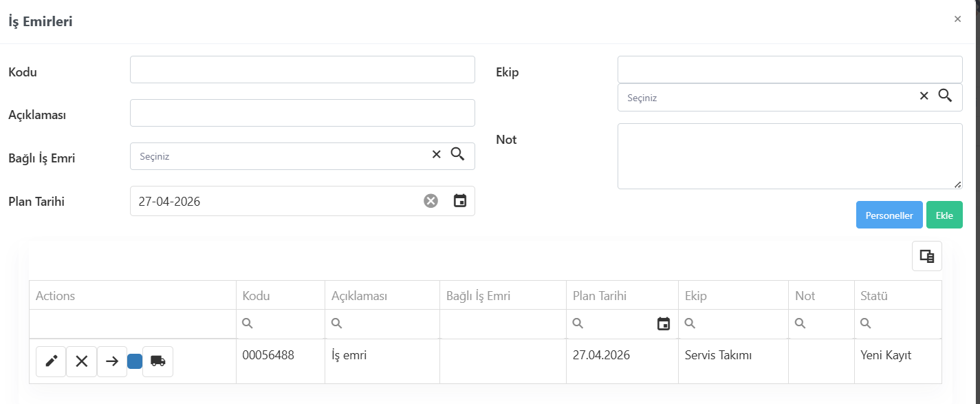Select the "İş emri" description cell
This screenshot has width=980, height=404.
pos(382,361)
